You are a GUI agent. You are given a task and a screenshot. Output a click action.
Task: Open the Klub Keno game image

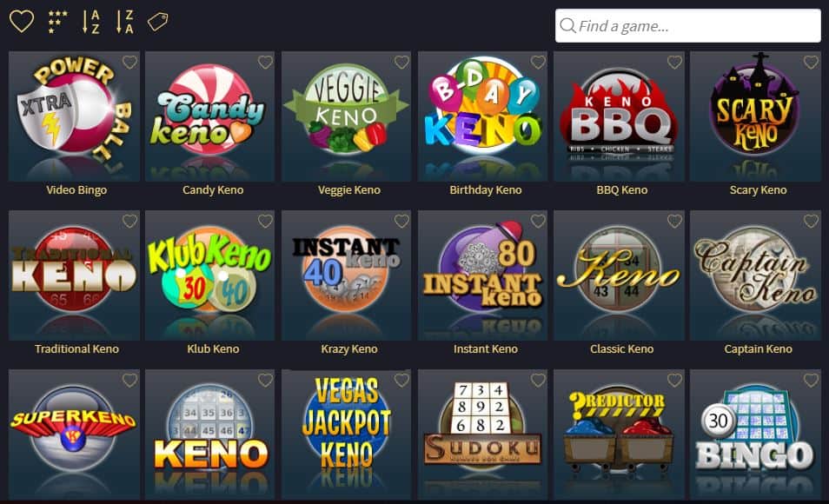pyautogui.click(x=210, y=275)
